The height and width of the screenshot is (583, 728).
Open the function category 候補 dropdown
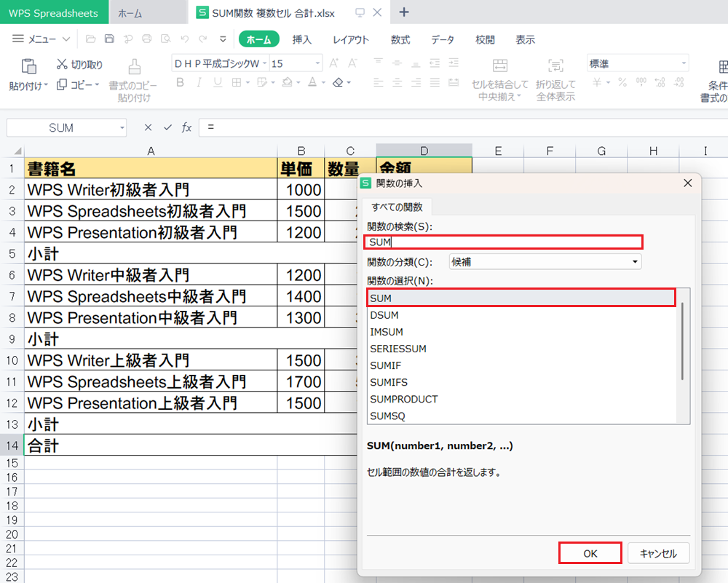pyautogui.click(x=635, y=262)
